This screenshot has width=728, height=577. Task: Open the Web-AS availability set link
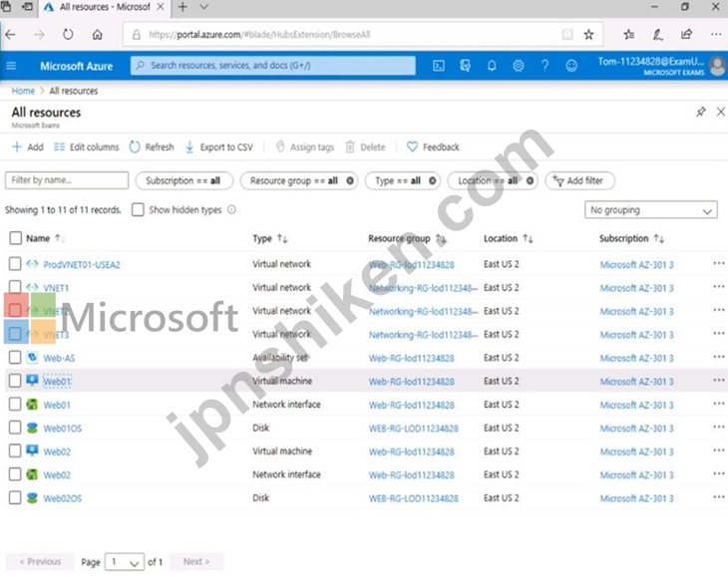(59, 358)
